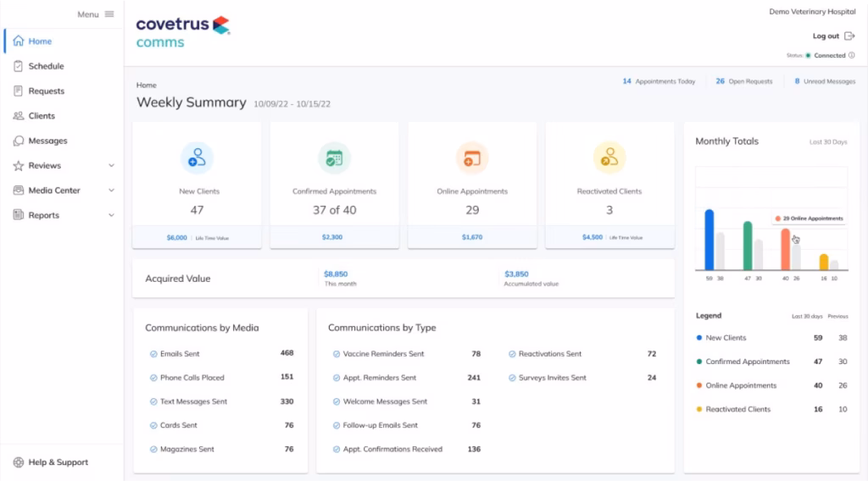Click the Demo Veterinary Hospital name

coord(812,12)
